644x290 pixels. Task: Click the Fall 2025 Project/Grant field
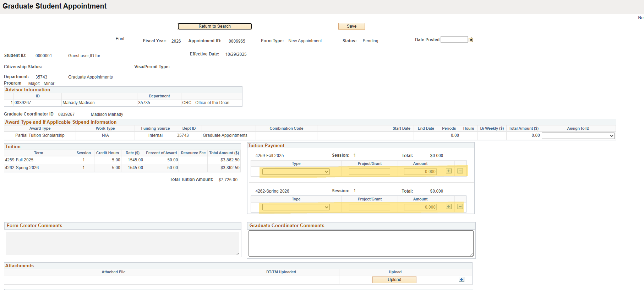coord(369,172)
